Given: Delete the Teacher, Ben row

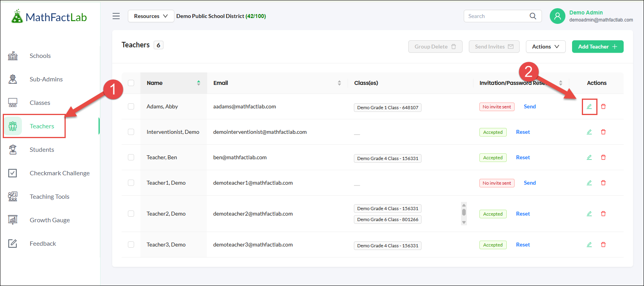Looking at the screenshot, I should click(603, 157).
